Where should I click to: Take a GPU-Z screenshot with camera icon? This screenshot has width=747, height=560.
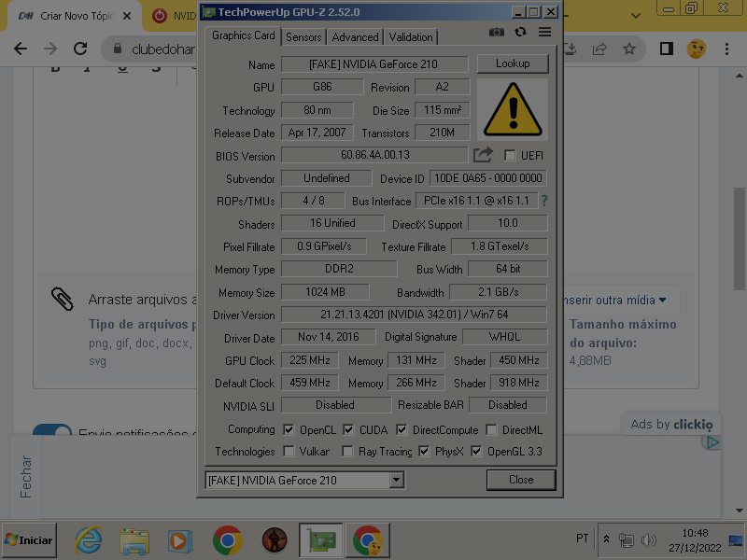(497, 33)
